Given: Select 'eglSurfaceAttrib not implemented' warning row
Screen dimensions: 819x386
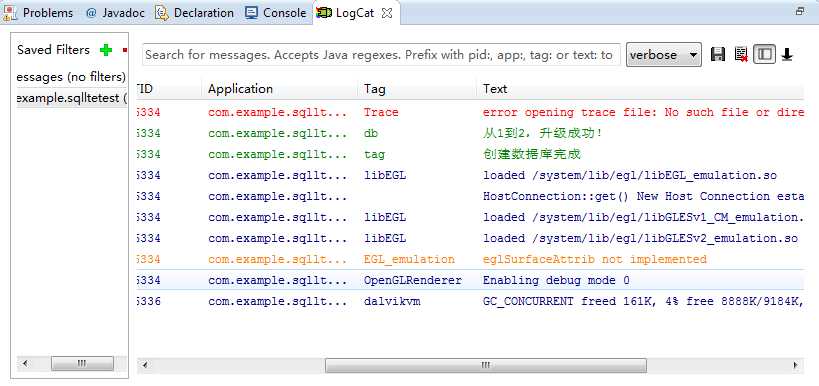Looking at the screenshot, I should click(x=470, y=259).
